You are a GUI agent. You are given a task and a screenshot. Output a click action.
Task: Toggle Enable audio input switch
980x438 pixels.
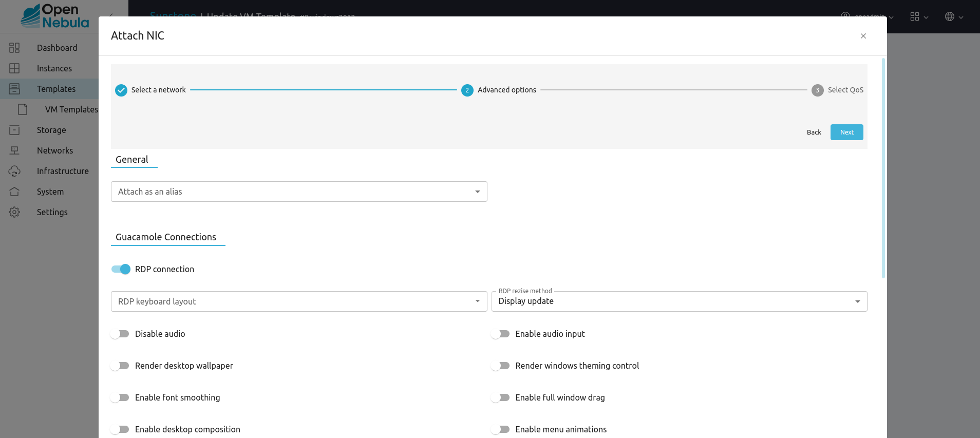pos(500,334)
